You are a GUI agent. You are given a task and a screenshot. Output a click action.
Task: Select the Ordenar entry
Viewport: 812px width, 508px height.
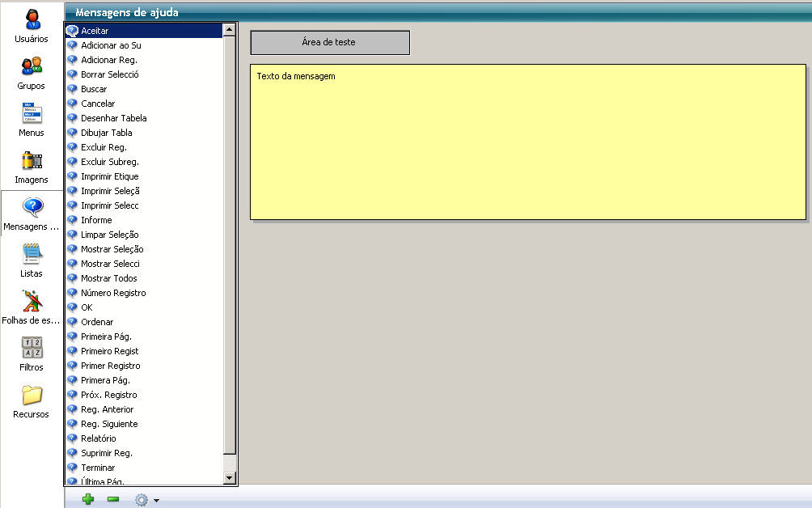point(144,322)
